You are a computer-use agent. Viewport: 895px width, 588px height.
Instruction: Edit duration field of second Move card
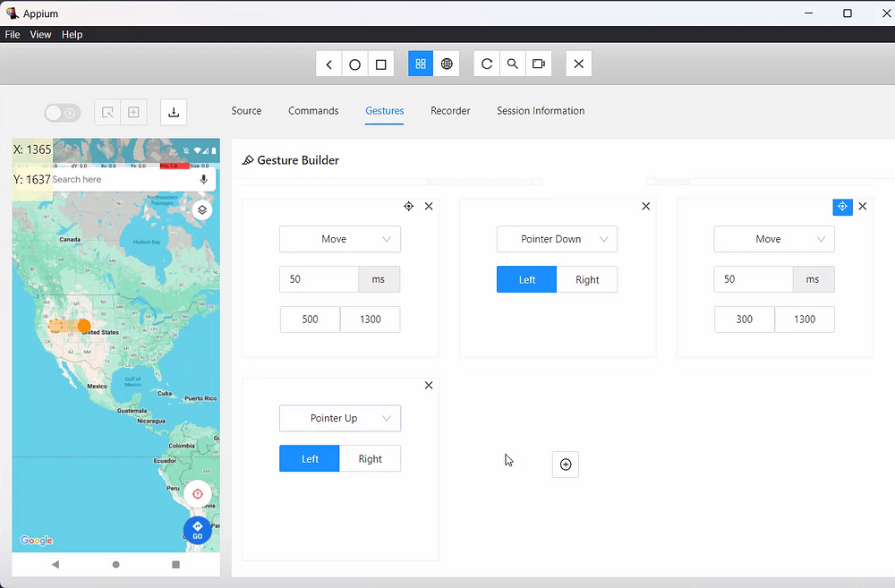(754, 279)
